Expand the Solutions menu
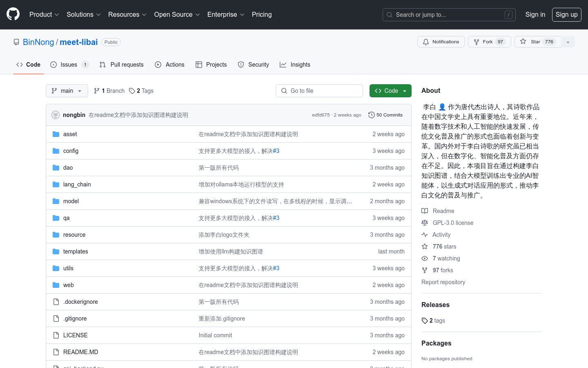This screenshot has height=368, width=588. (83, 15)
